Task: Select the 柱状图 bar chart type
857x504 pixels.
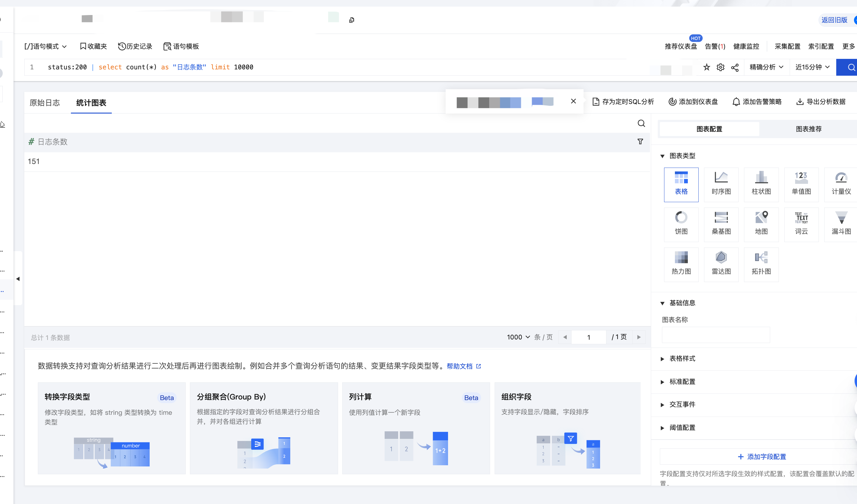Action: (x=761, y=184)
